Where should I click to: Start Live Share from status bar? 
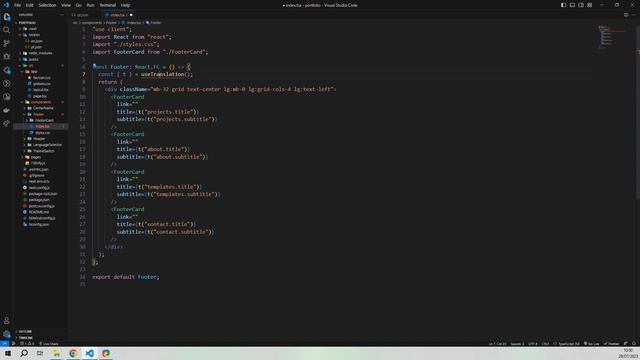[49, 344]
